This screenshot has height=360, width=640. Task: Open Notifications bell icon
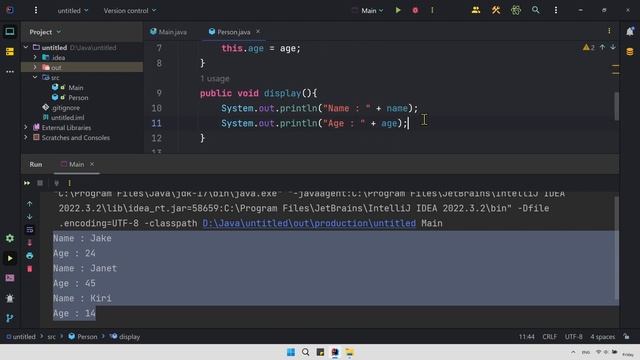pyautogui.click(x=630, y=31)
